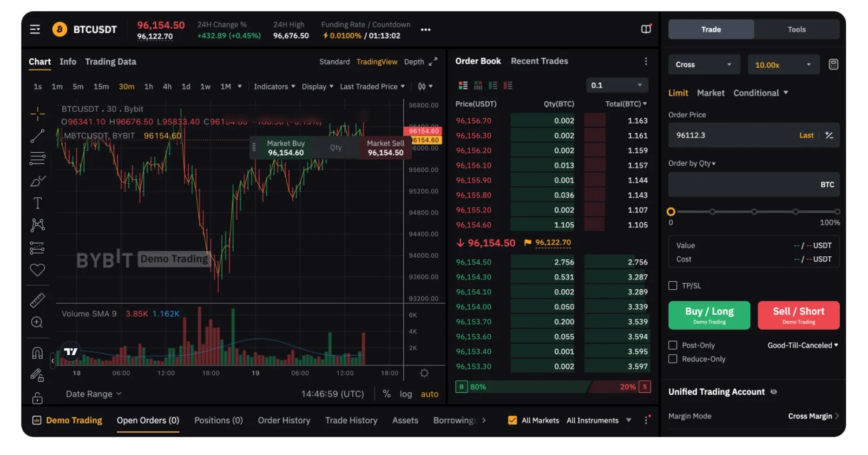The width and height of the screenshot is (868, 455).
Task: Check the Post-Only option
Action: coord(673,345)
